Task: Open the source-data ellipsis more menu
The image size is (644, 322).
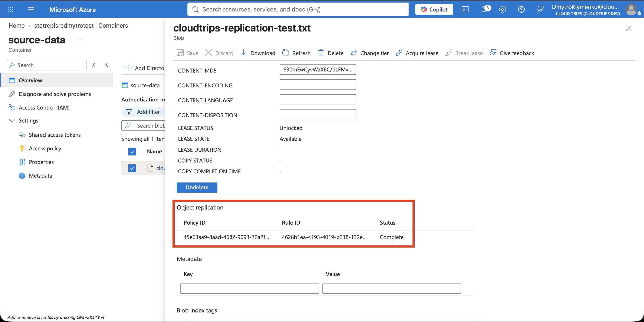Action: coord(79,40)
